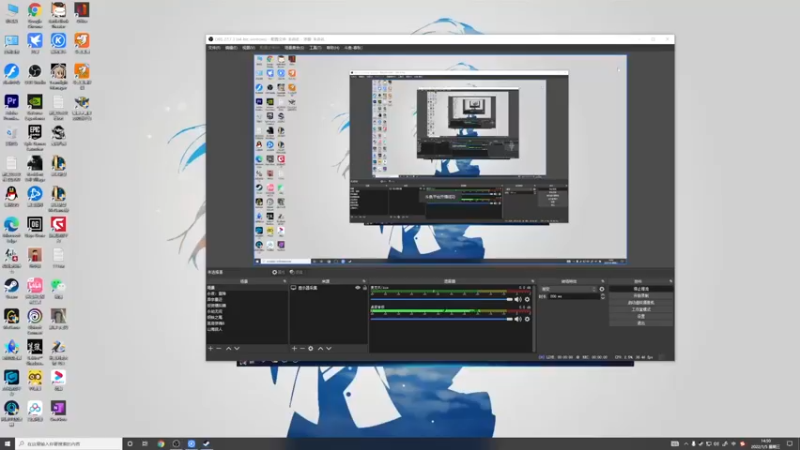Remove selected source with the Sources dock minus icon
The image size is (800, 450).
pos(302,348)
